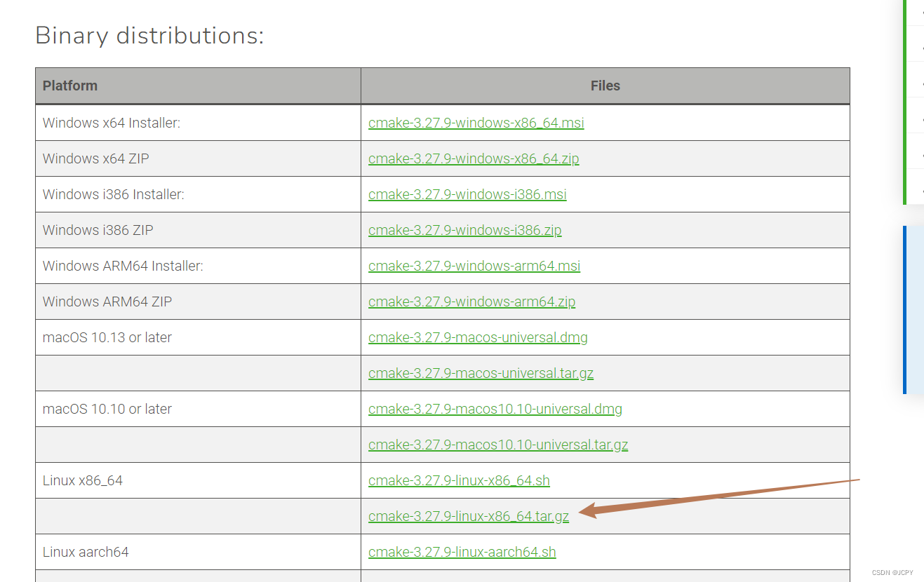Click the Platform column header
Screen dimensions: 924x582
[70, 85]
